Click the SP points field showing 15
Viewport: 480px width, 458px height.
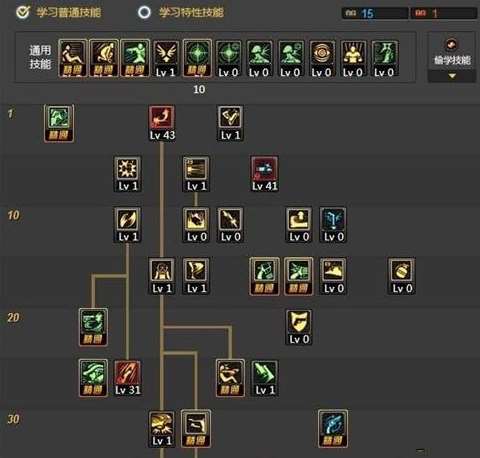(x=375, y=13)
